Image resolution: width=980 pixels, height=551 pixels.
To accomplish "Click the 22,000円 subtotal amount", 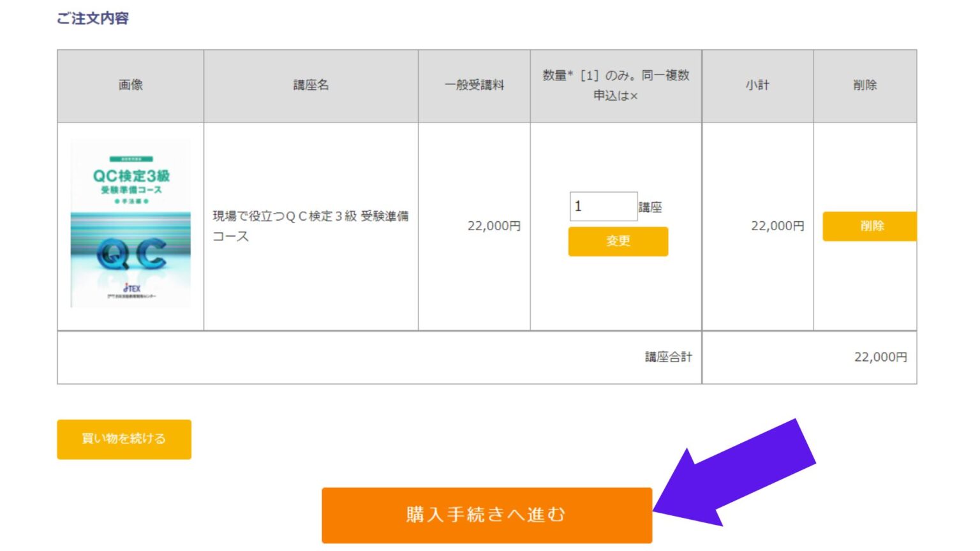I will (x=778, y=225).
